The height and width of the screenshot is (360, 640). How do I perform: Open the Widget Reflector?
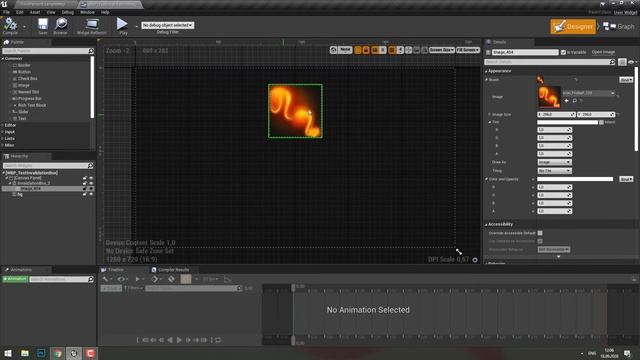92,25
